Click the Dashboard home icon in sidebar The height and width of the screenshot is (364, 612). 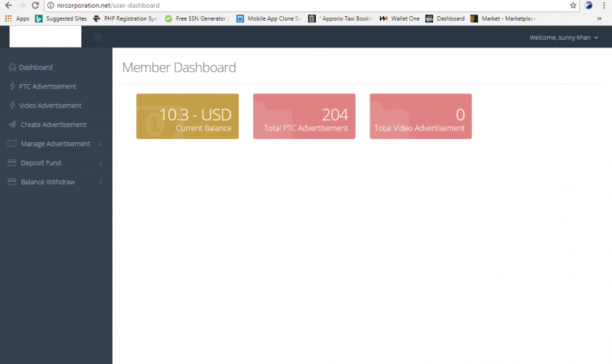[x=12, y=67]
